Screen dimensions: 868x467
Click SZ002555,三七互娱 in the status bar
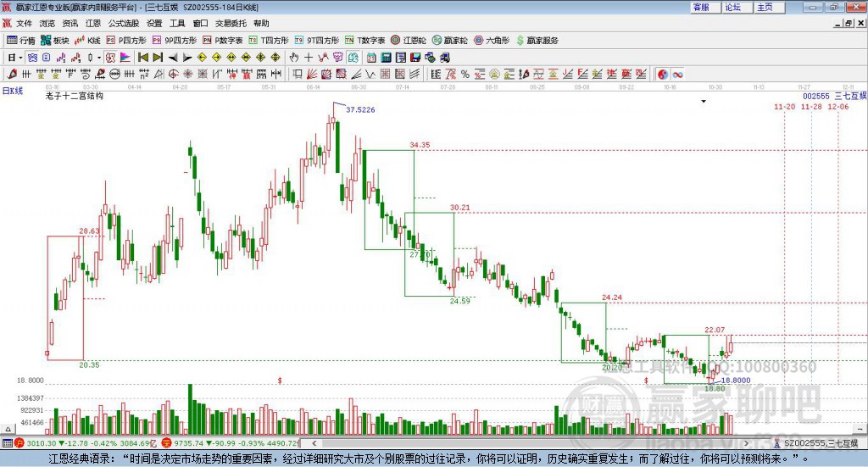click(x=821, y=443)
